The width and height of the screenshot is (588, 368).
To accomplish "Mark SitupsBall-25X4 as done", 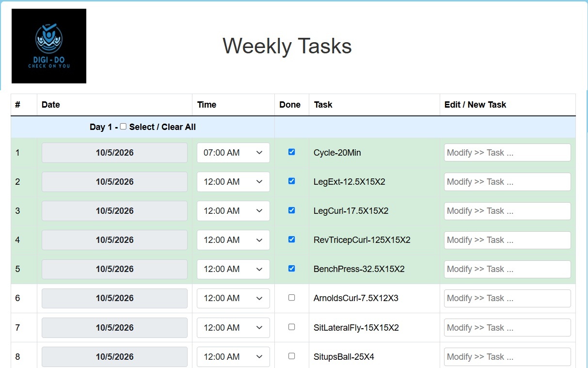I will pos(291,356).
